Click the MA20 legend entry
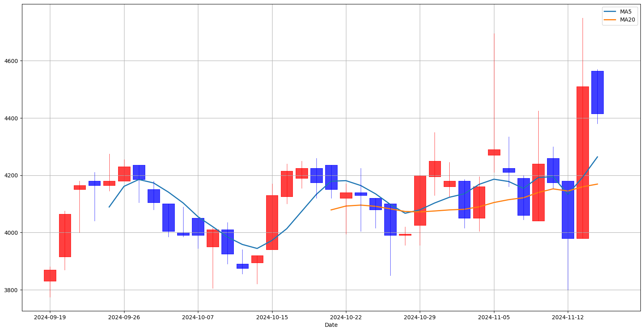Screen dimensions: 644x332 pyautogui.click(x=620, y=20)
